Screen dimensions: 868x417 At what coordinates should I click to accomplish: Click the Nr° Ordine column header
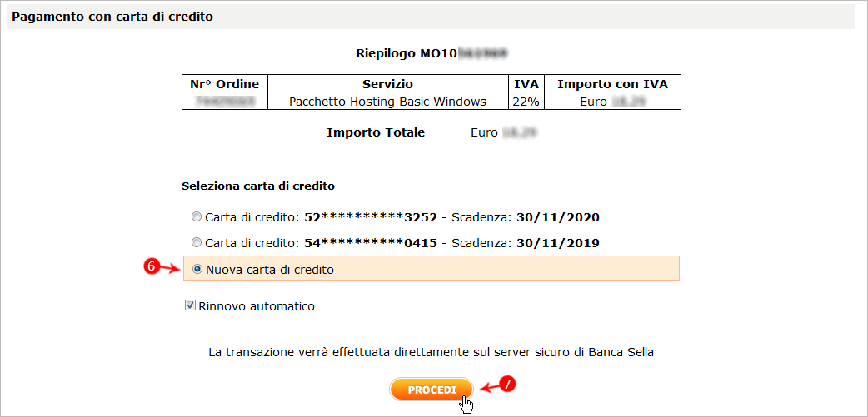pyautogui.click(x=224, y=84)
